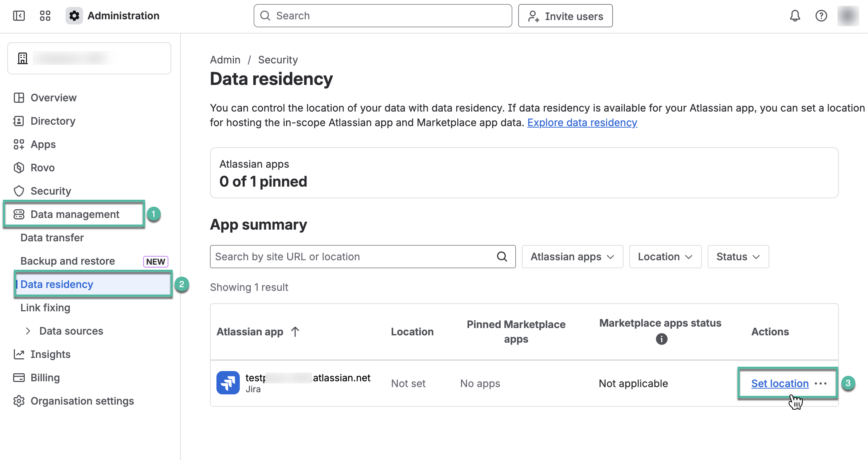Open Link fixing page
The height and width of the screenshot is (460, 868).
tap(46, 308)
